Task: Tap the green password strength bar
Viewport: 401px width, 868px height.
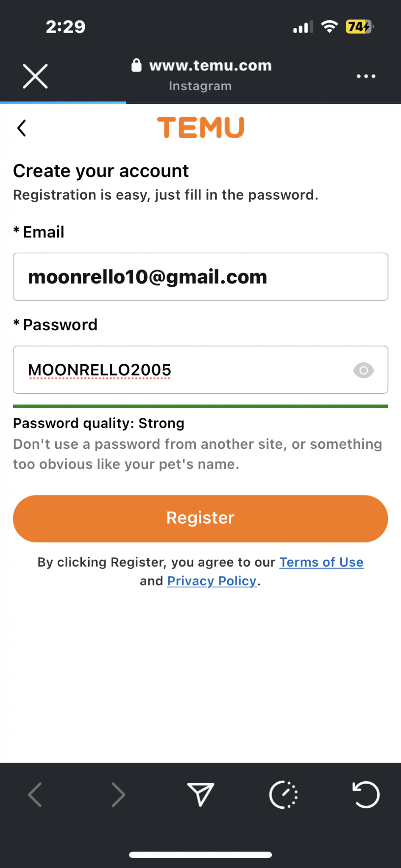Action: [200, 406]
